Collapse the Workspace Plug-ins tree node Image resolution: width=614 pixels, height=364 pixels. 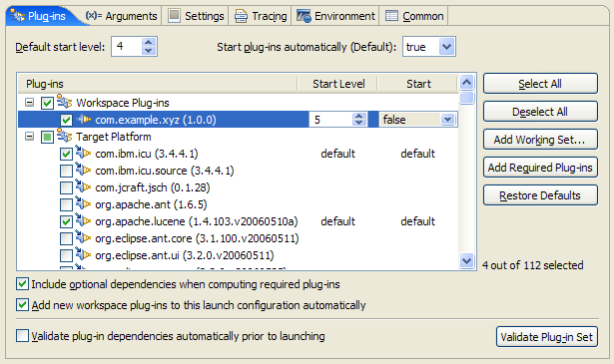pyautogui.click(x=29, y=103)
